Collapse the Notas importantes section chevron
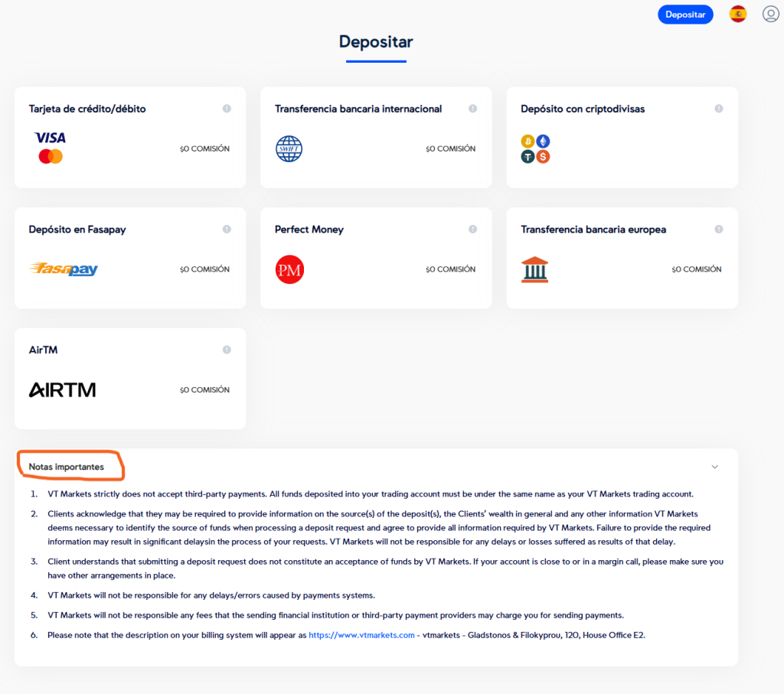This screenshot has height=694, width=784. click(x=715, y=467)
